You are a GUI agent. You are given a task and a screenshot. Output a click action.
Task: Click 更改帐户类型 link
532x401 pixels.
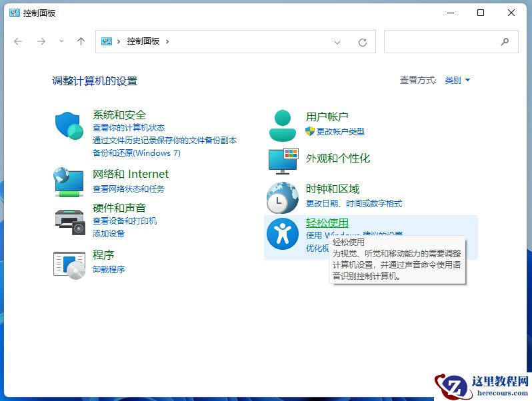click(340, 131)
